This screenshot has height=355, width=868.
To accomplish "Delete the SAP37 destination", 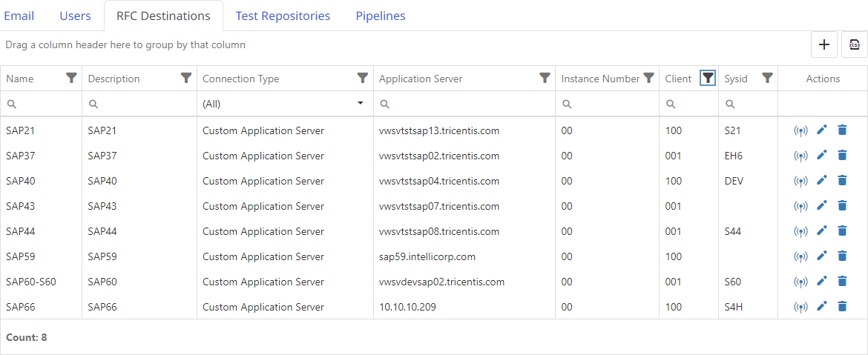I will click(x=842, y=156).
